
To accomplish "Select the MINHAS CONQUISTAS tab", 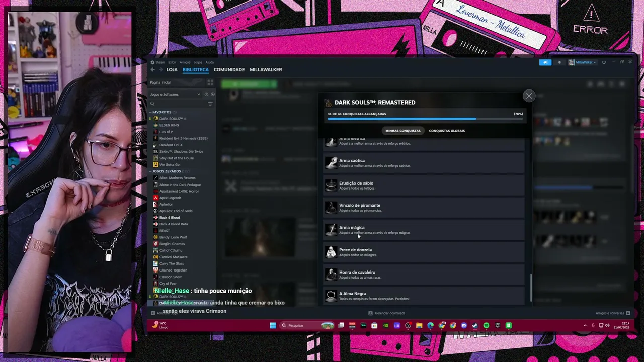I will click(x=403, y=131).
